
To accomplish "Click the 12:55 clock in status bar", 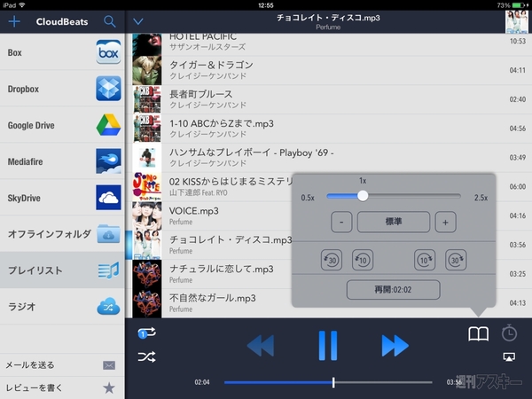I will click(266, 5).
